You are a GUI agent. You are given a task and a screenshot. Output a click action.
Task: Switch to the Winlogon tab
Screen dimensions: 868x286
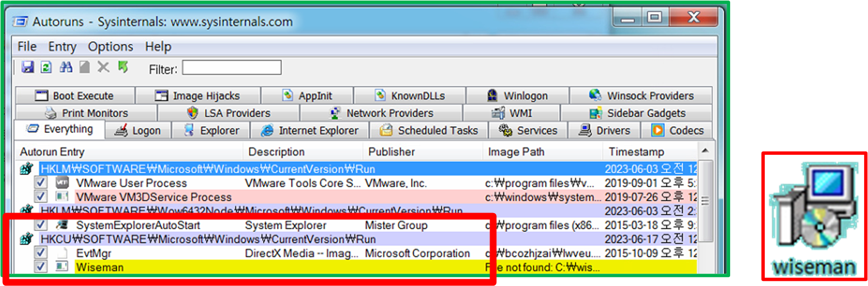click(x=517, y=96)
